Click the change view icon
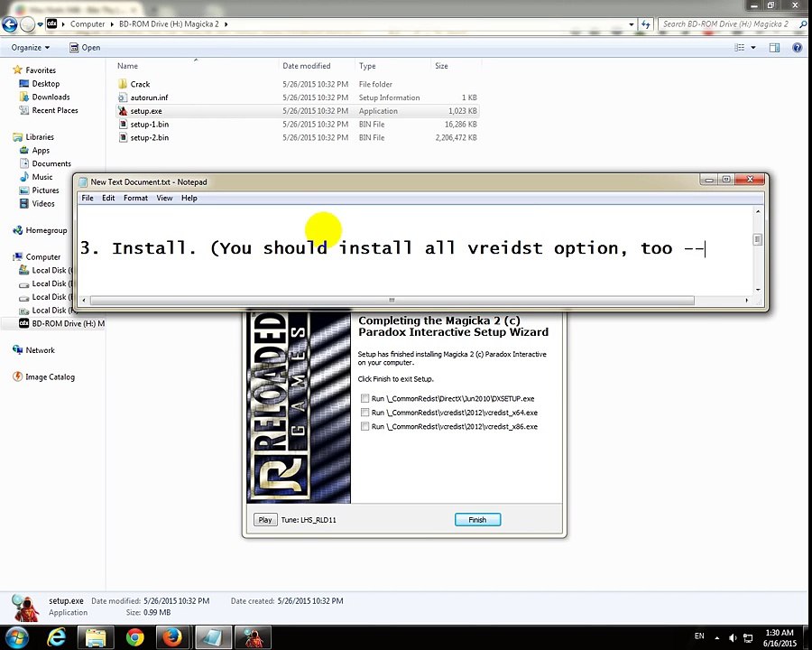This screenshot has height=650, width=812. (739, 48)
